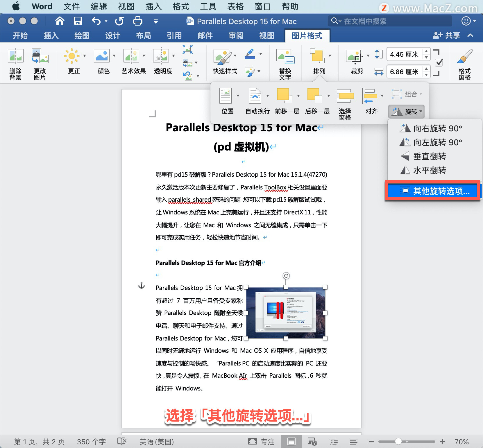Click the Bring Forward (前移一层) icon
Screen dimensions: 483x448
click(285, 96)
